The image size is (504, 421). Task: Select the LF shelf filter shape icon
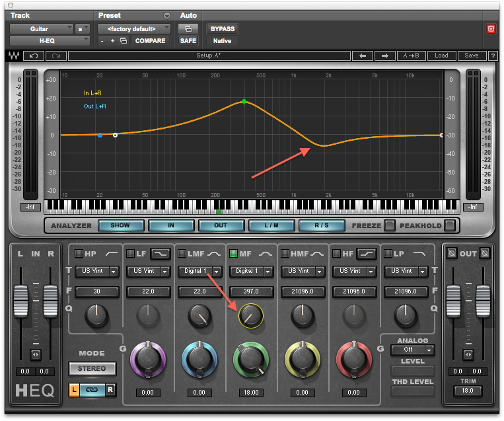point(161,254)
